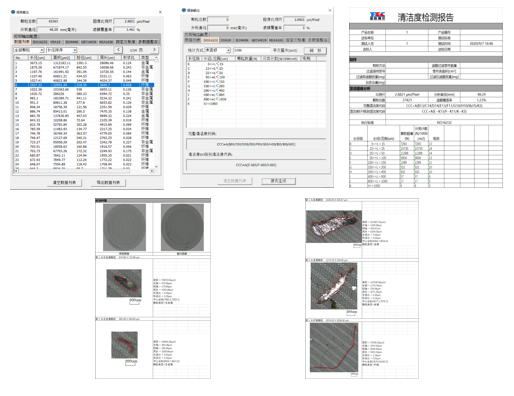Open the 全部颗粒 particle filter dropdown

point(29,50)
